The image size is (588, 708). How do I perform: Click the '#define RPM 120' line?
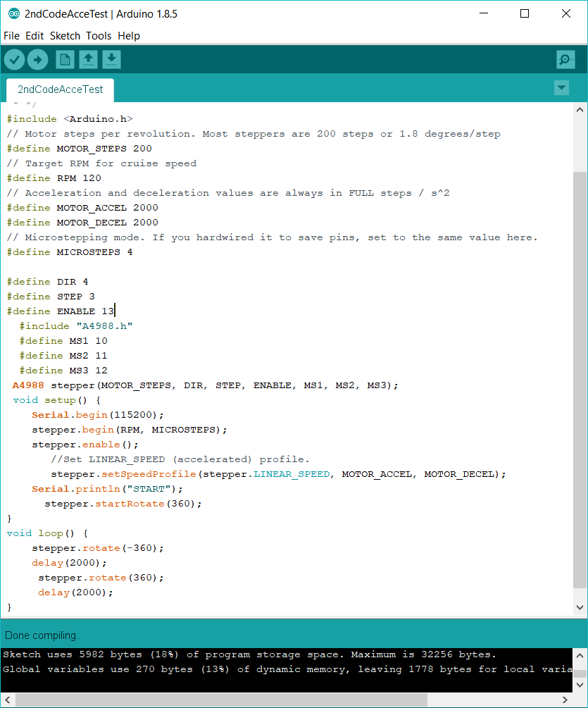pyautogui.click(x=54, y=178)
